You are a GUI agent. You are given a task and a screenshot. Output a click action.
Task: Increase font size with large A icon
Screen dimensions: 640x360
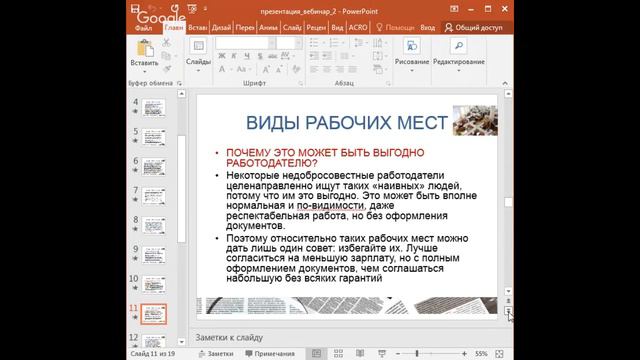coord(266,69)
